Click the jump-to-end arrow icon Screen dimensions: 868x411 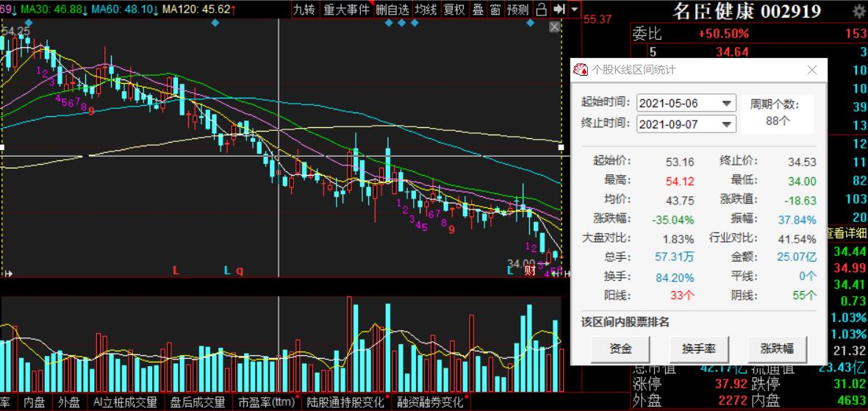559,9
